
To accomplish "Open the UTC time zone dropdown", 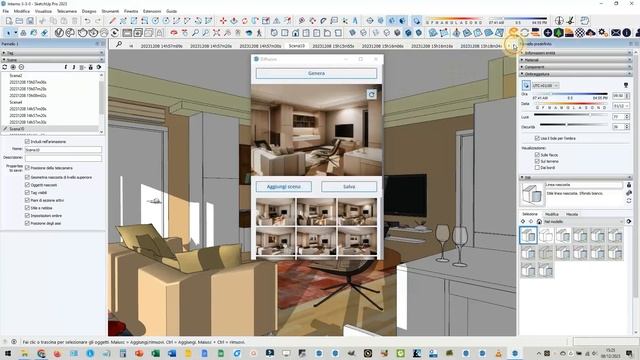I will [x=546, y=85].
